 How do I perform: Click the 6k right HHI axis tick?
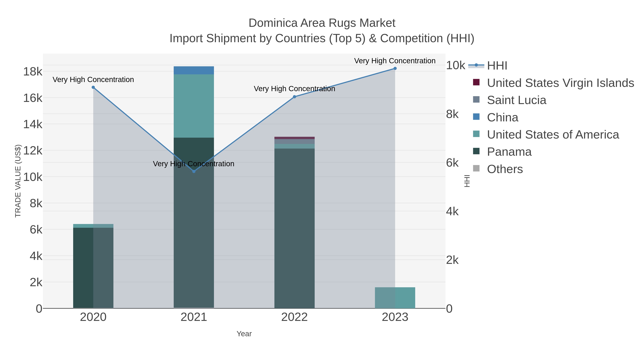pos(452,163)
